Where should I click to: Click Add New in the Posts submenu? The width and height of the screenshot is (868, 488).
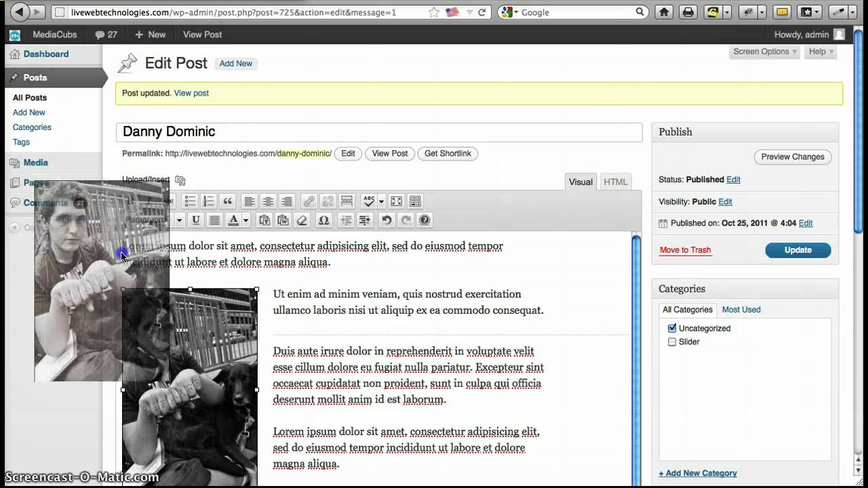[29, 113]
